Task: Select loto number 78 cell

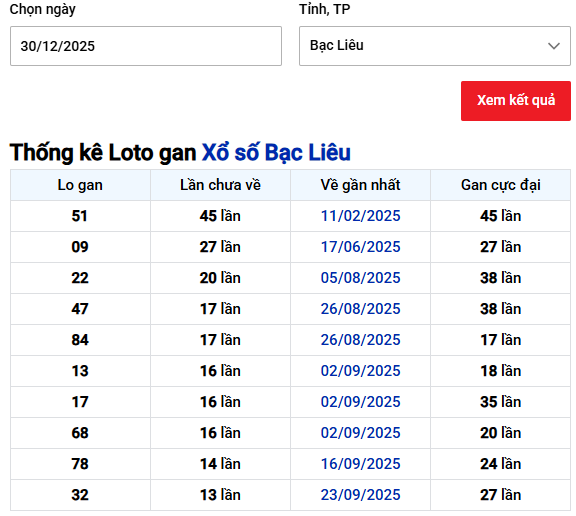Action: (80, 464)
